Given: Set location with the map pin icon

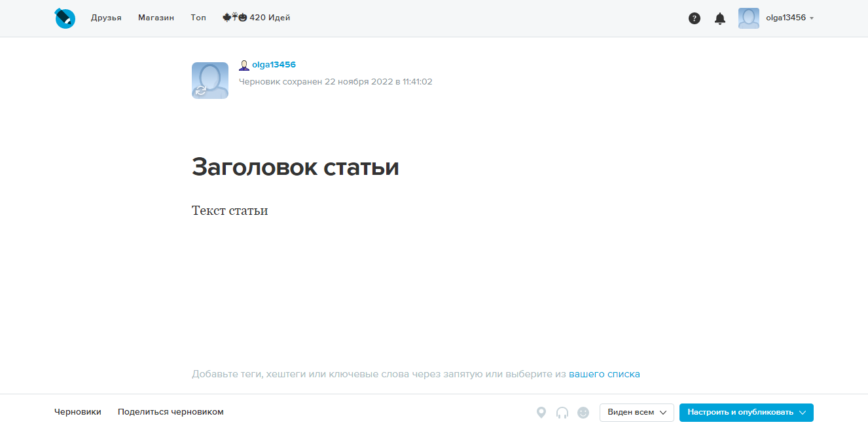Looking at the screenshot, I should 541,413.
